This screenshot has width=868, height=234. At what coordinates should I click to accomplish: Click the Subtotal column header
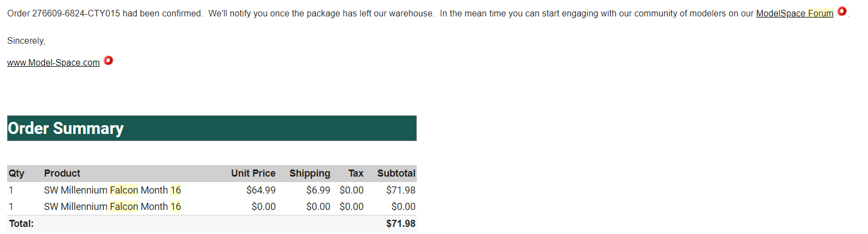[x=396, y=173]
